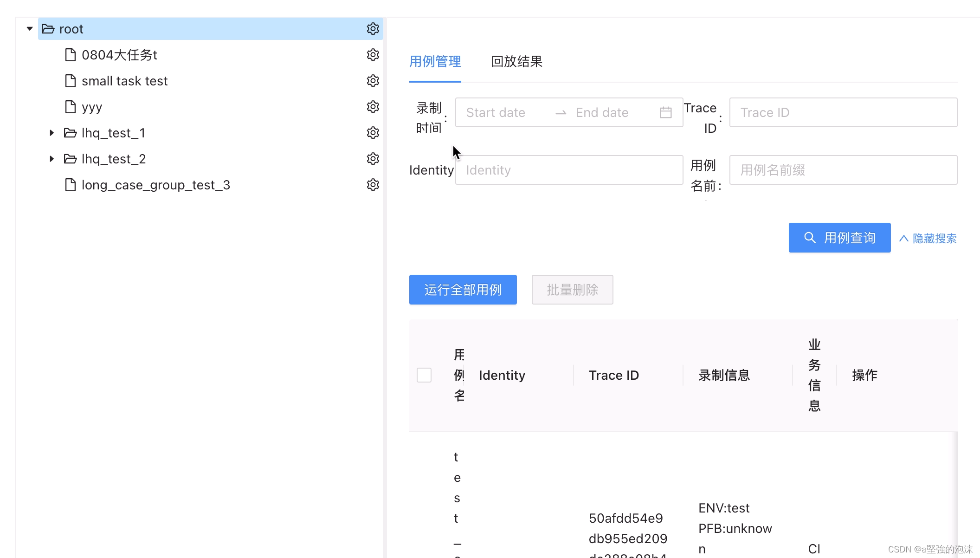Image resolution: width=980 pixels, height=558 pixels.
Task: Select the root tree item
Action: pyautogui.click(x=210, y=29)
